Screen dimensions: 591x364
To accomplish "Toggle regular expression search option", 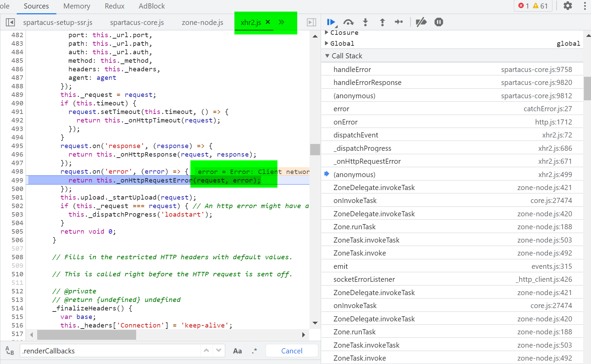I will tap(255, 351).
